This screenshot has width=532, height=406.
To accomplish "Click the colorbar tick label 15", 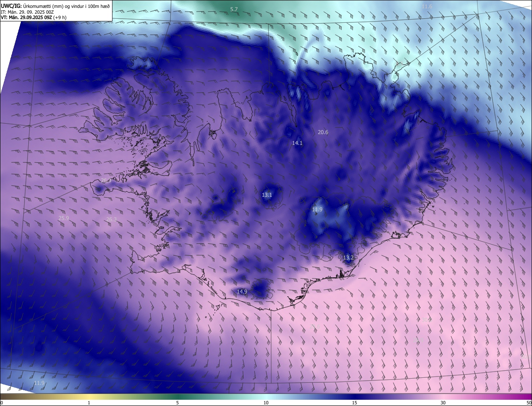I will tap(355, 403).
